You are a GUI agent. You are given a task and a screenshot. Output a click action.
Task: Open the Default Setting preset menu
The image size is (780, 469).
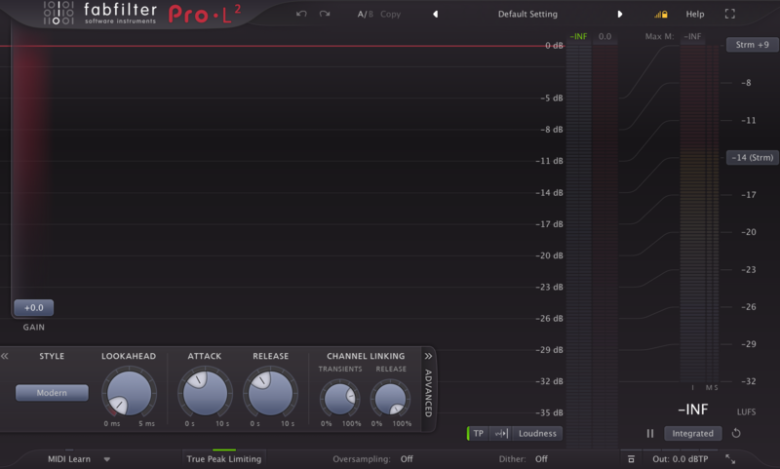pos(528,14)
